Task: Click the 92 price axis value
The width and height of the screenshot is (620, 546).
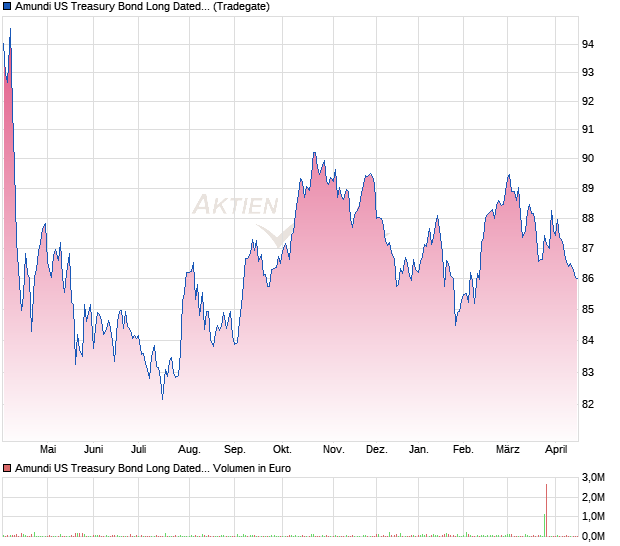Action: tap(588, 101)
